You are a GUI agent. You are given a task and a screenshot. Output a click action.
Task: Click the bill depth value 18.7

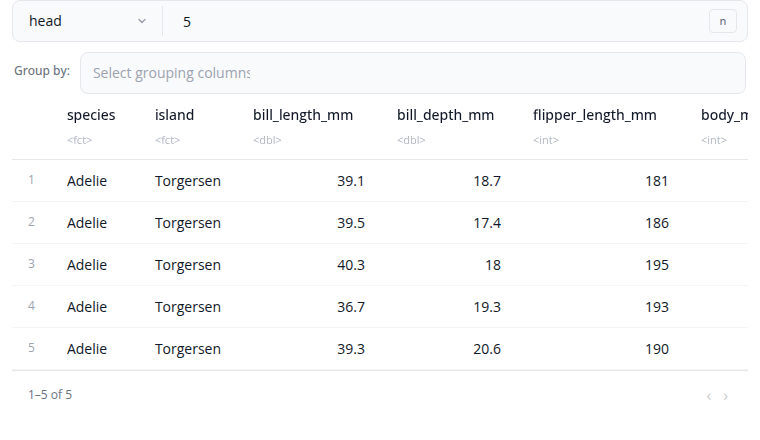point(487,181)
